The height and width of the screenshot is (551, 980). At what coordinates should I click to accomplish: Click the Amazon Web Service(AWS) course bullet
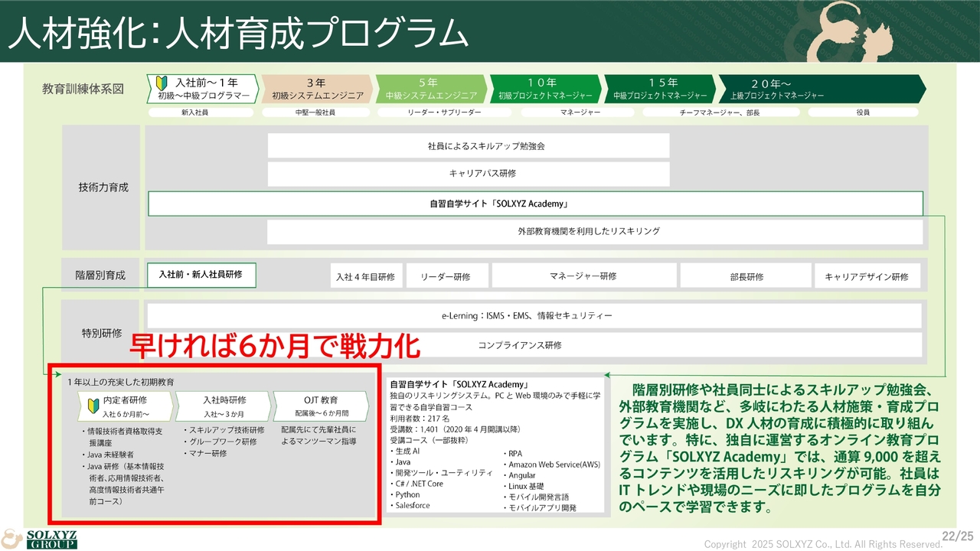click(551, 465)
